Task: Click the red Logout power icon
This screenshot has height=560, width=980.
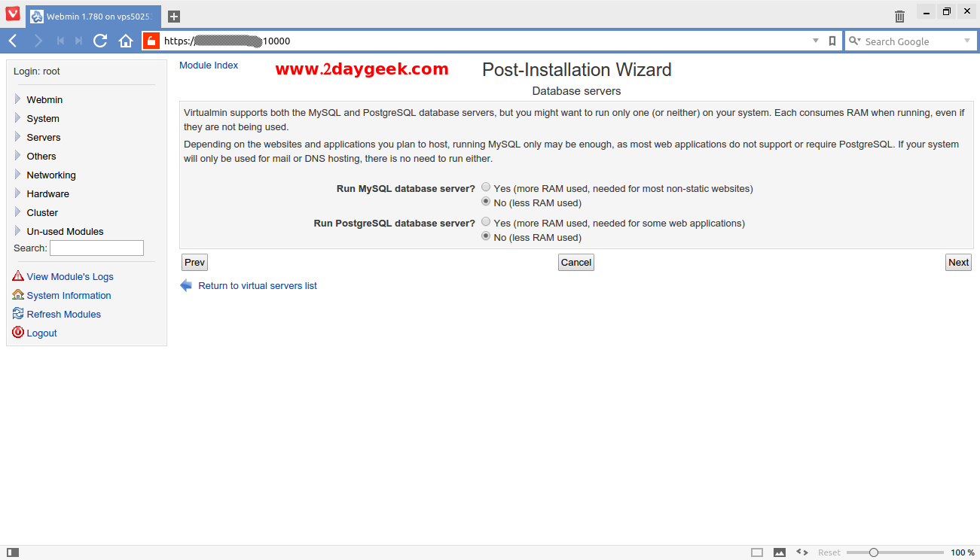Action: point(18,333)
